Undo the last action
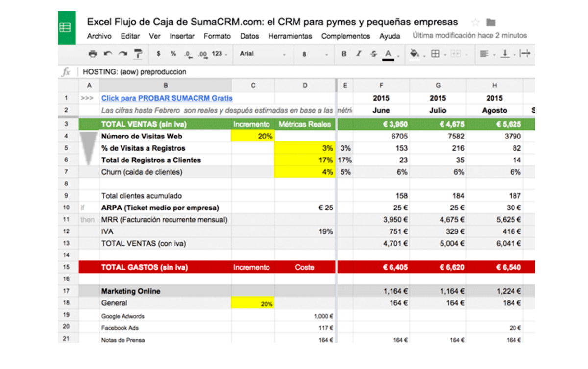Viewport: 588px width, 369px height. click(x=108, y=54)
